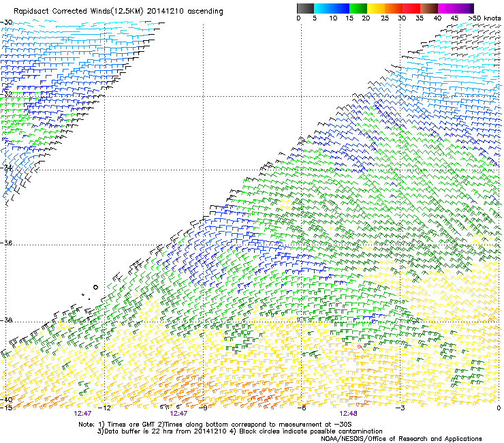Click the '35' legend scale number

point(420,18)
